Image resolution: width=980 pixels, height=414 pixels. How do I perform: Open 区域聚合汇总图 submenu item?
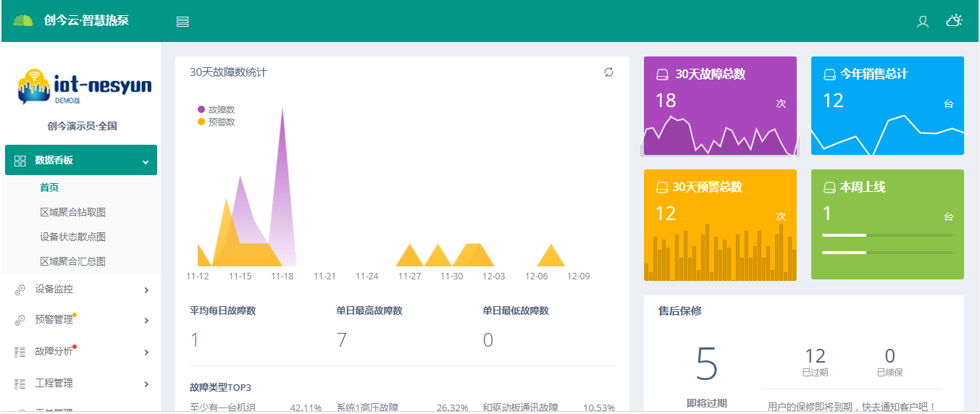tap(73, 261)
